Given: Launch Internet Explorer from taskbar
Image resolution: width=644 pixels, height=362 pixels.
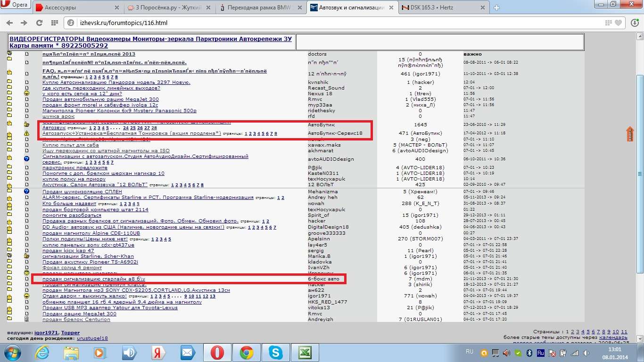Looking at the screenshot, I should pyautogui.click(x=43, y=352).
